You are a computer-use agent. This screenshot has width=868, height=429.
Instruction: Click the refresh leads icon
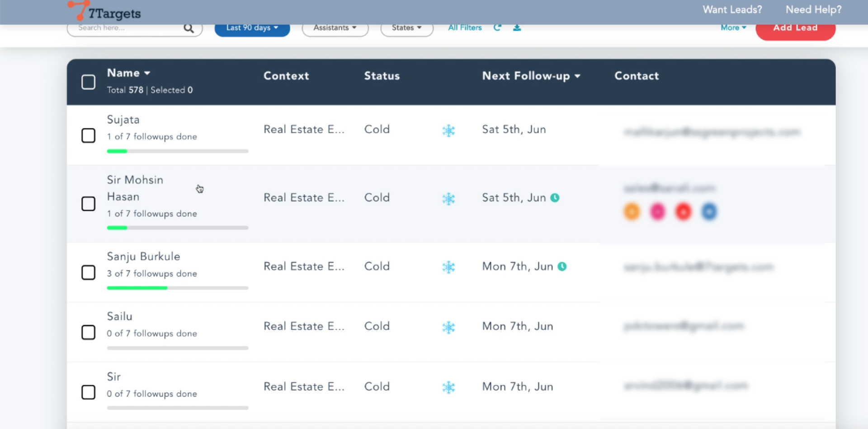497,28
